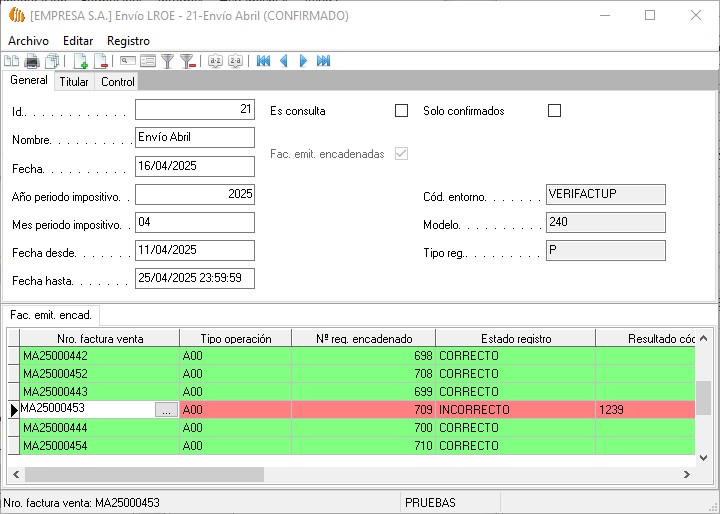The width and height of the screenshot is (720, 514).
Task: Sort descending with the z-a icon
Action: [235, 61]
